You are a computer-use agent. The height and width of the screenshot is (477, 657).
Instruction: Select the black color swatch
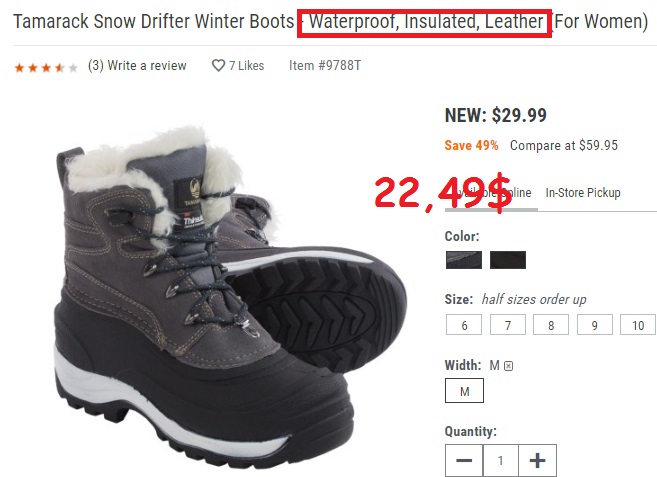pos(508,260)
